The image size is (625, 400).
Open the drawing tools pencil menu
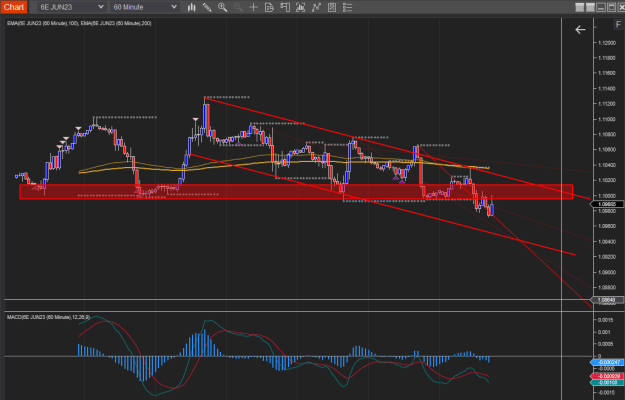(207, 7)
